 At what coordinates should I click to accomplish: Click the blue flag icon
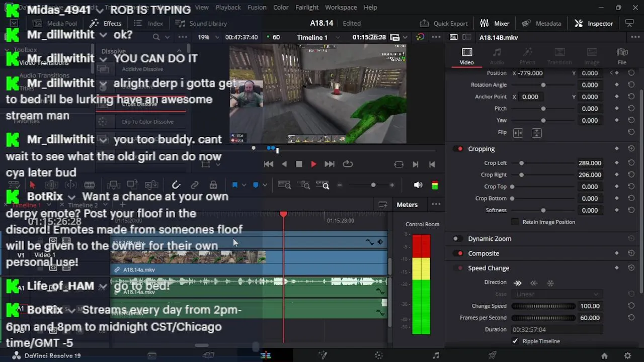coord(235,185)
